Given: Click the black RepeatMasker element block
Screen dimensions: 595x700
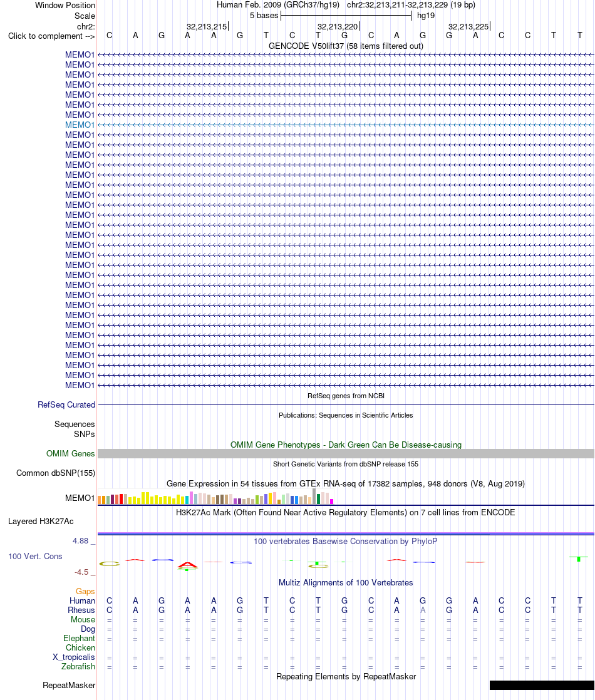Looking at the screenshot, I should coord(542,685).
